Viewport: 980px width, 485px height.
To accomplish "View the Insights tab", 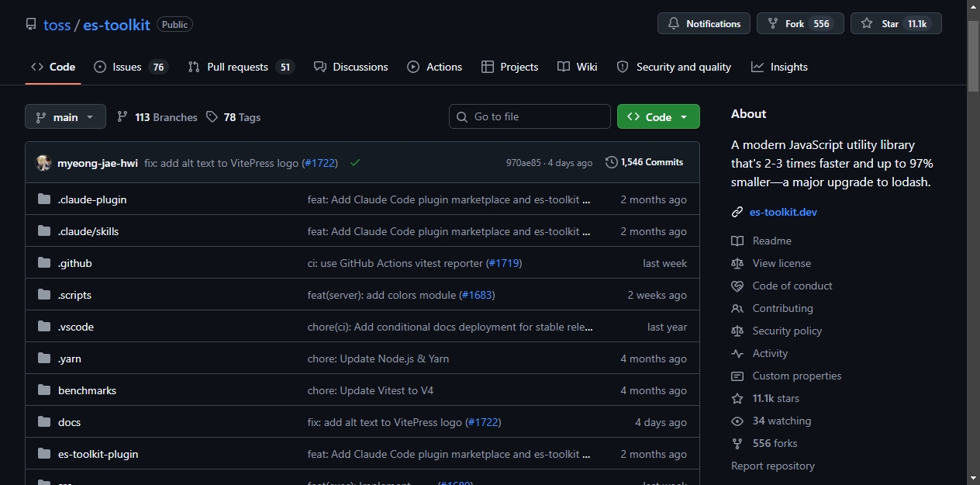I will click(779, 67).
